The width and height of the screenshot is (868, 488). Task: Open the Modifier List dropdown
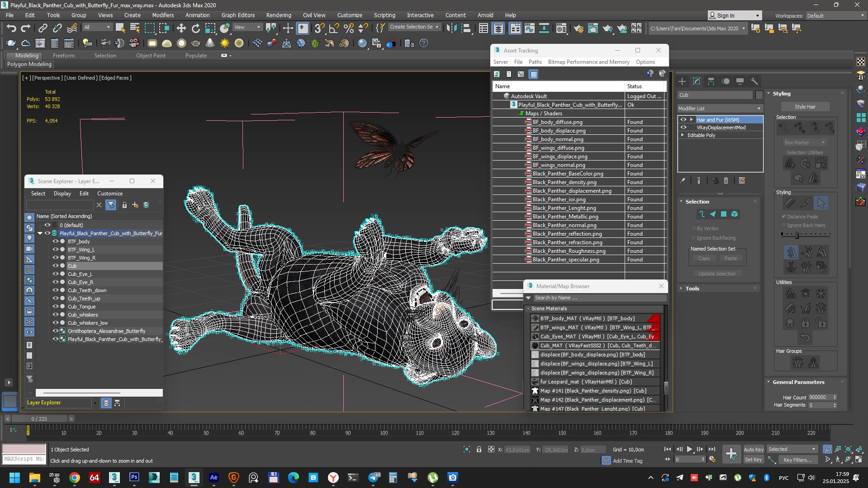coord(720,109)
